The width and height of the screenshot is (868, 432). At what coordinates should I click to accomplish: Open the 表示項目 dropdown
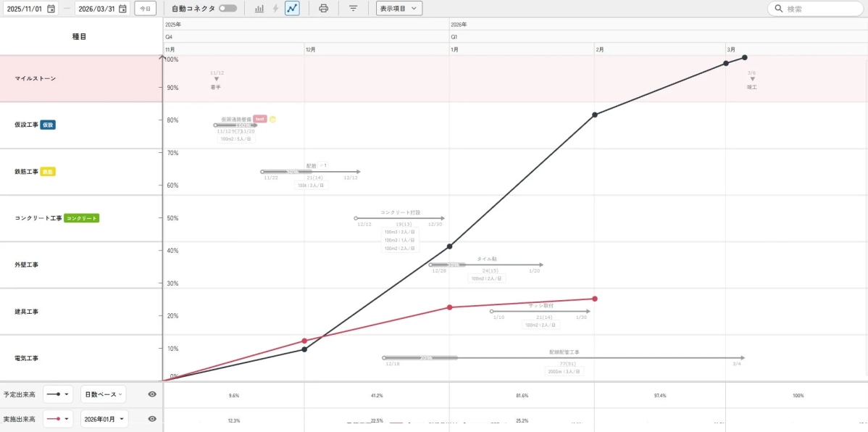pyautogui.click(x=398, y=9)
